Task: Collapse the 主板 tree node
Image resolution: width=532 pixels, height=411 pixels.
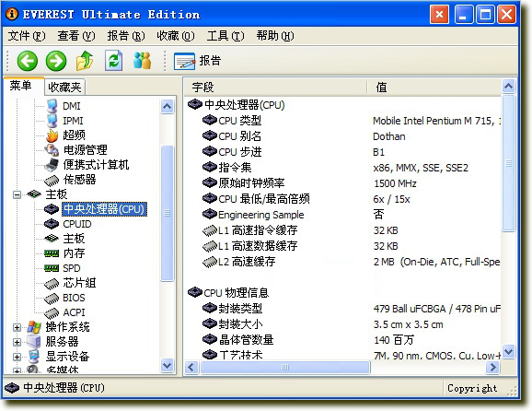Action: [17, 194]
